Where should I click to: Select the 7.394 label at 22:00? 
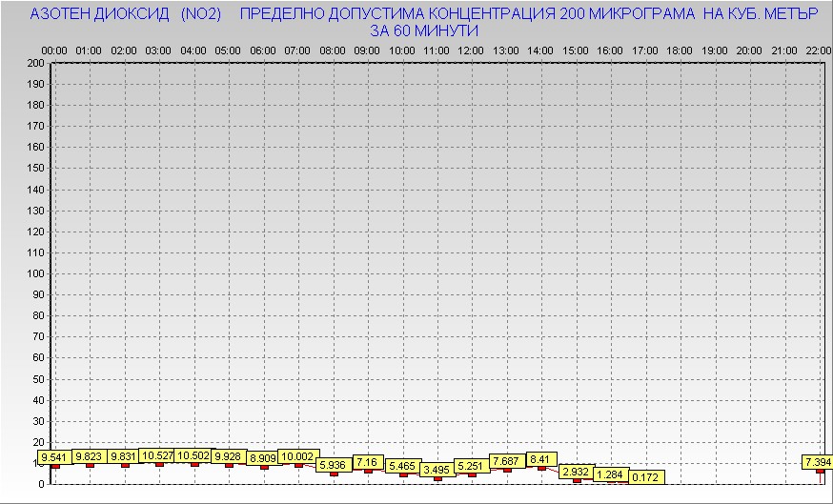819,462
